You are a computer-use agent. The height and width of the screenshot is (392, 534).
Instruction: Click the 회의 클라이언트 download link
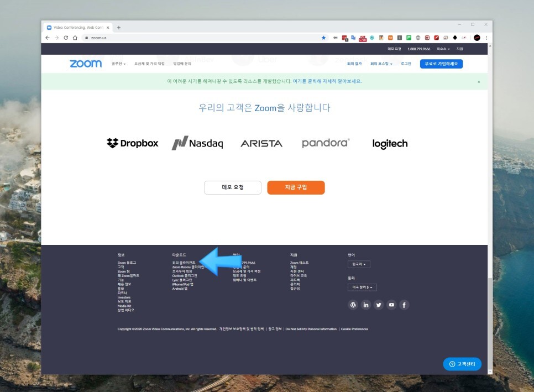click(x=184, y=263)
